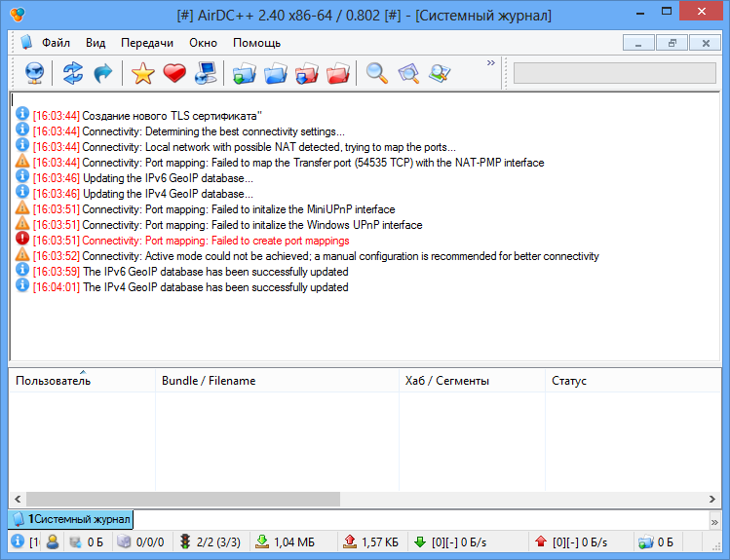Click the total uploaded icon 1,57 КБ

350,541
